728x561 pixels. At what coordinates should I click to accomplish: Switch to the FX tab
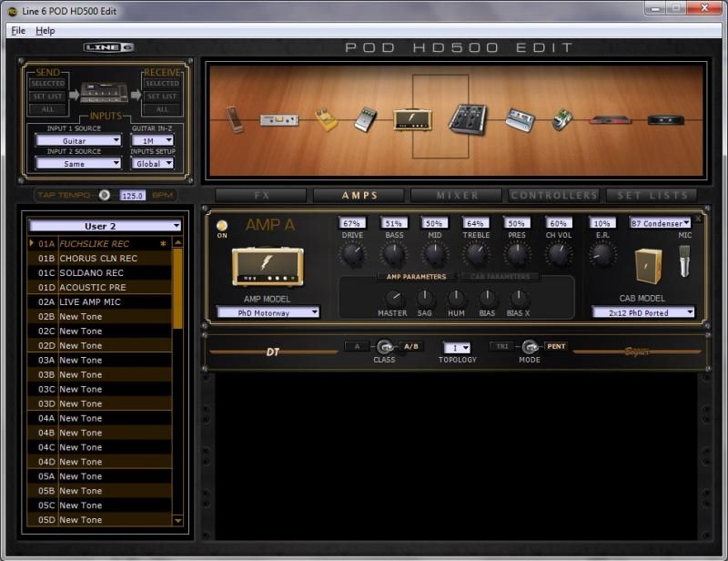pyautogui.click(x=261, y=196)
